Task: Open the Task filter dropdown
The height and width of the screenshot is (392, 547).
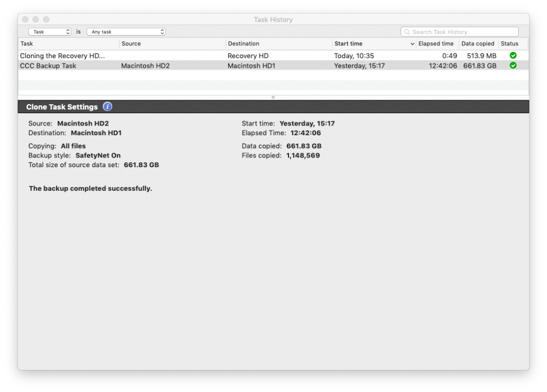Action: tap(50, 32)
